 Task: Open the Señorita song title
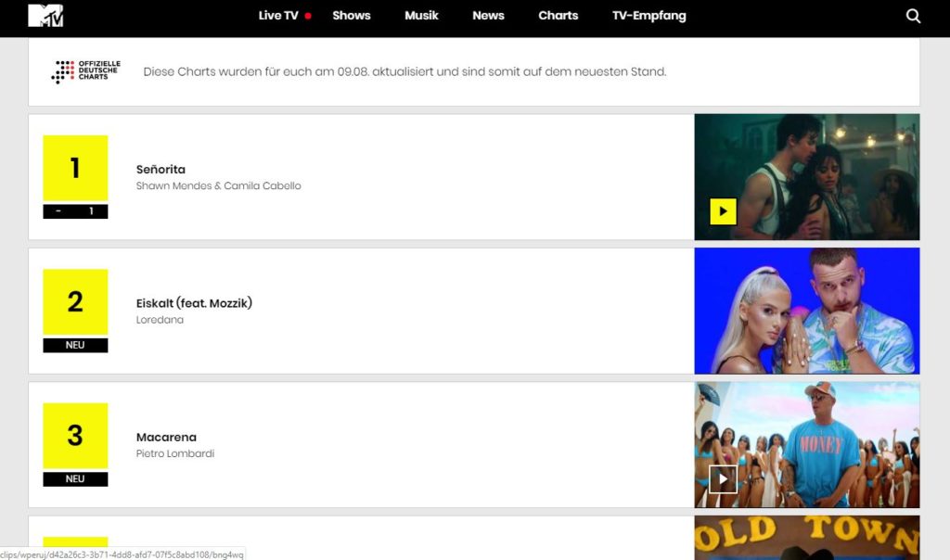(160, 170)
